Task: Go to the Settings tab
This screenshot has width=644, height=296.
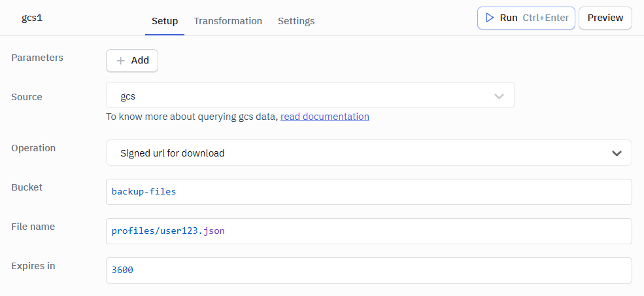Action: click(296, 21)
